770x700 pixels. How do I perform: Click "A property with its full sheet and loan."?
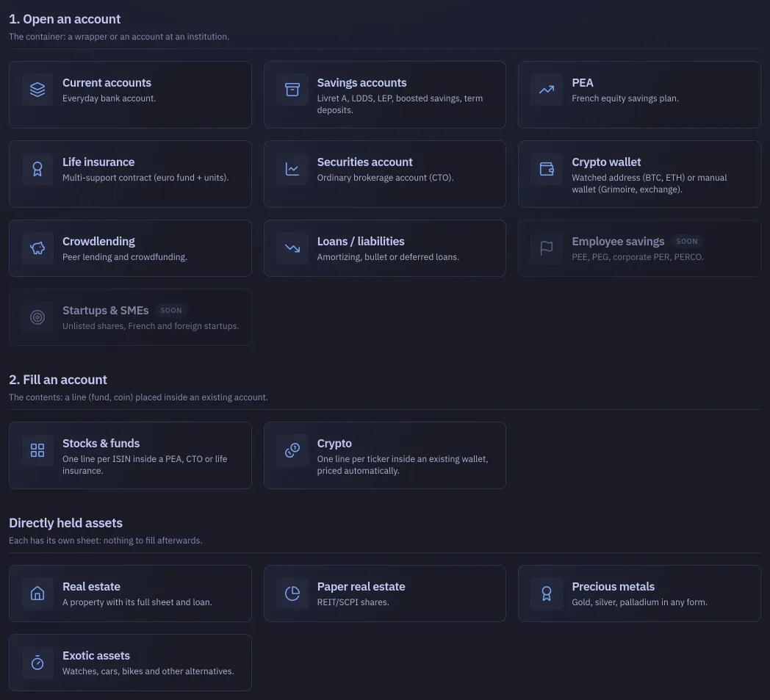tap(137, 602)
